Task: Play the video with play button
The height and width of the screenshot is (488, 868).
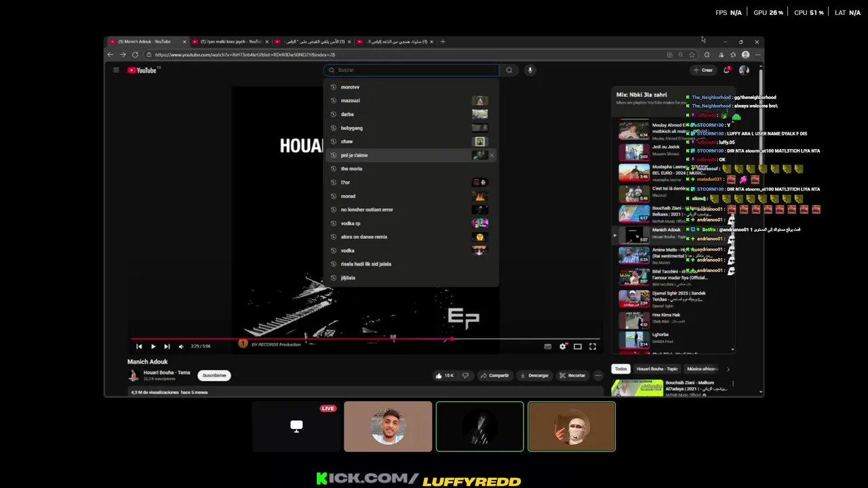Action: (153, 346)
